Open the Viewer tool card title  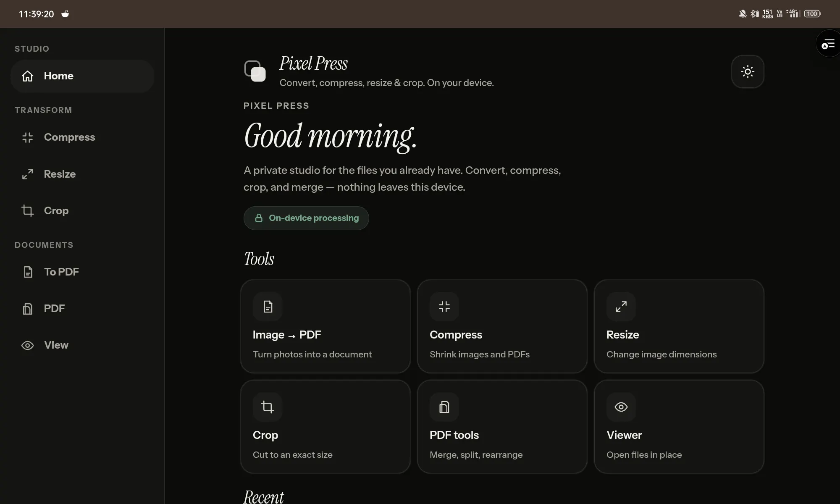point(624,435)
